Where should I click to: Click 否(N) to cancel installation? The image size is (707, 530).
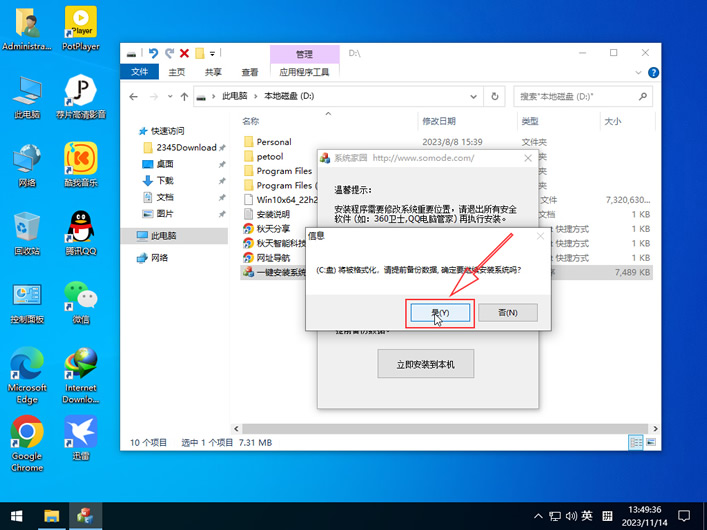[x=508, y=313]
